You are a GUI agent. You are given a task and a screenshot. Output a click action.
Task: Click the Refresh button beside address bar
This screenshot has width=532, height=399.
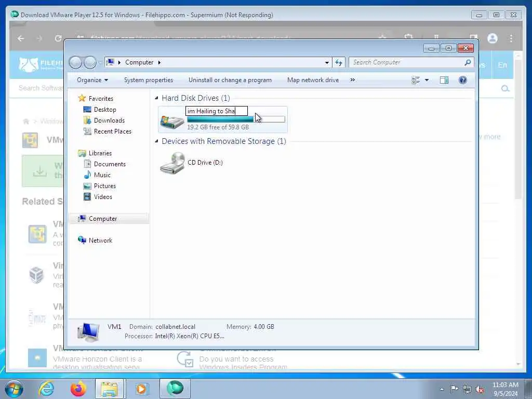click(x=339, y=62)
